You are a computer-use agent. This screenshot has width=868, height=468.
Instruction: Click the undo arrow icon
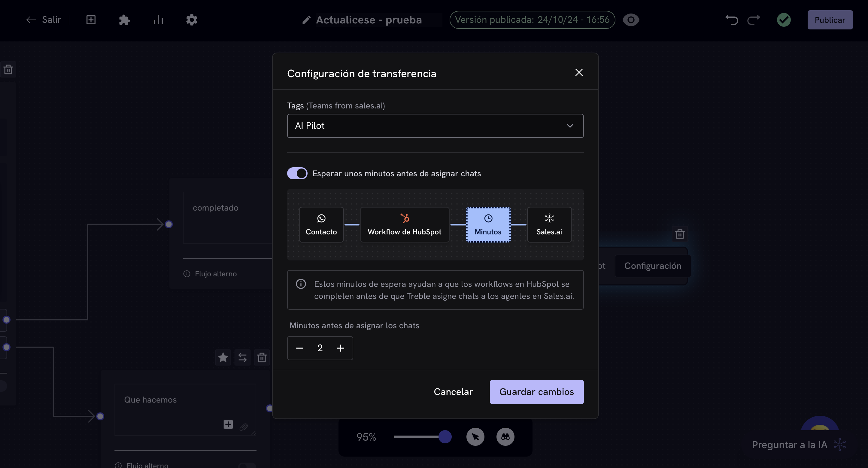(732, 20)
